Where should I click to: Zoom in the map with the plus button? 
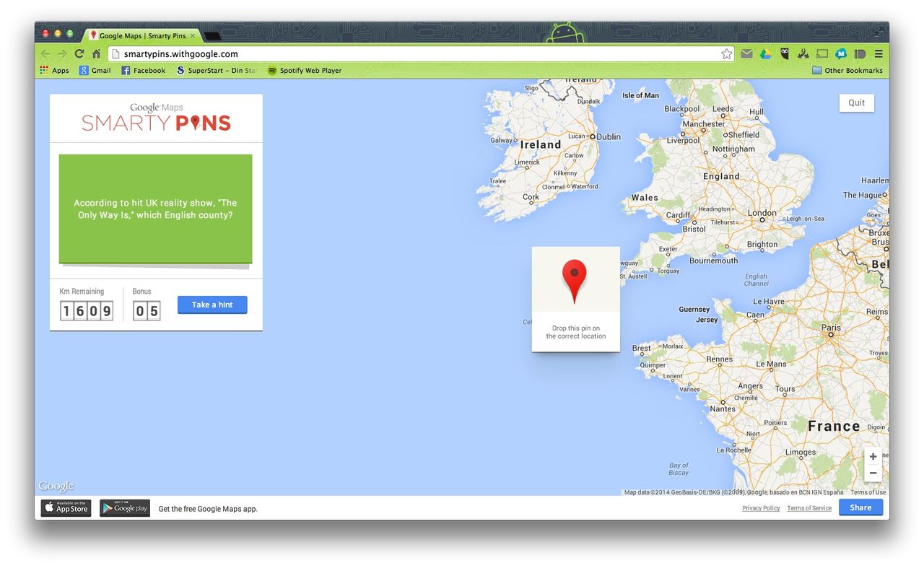(873, 457)
